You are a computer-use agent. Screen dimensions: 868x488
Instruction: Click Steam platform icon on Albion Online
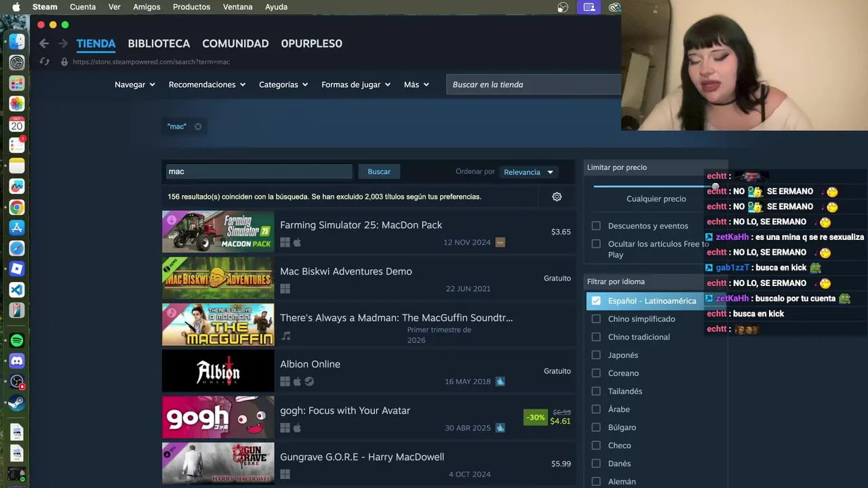tap(309, 382)
